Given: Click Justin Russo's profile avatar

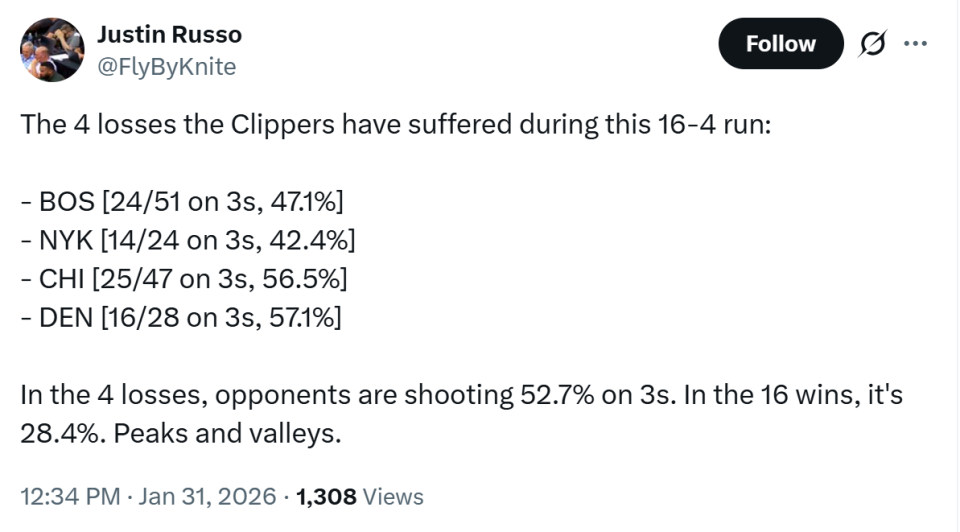Looking at the screenshot, I should point(51,49).
